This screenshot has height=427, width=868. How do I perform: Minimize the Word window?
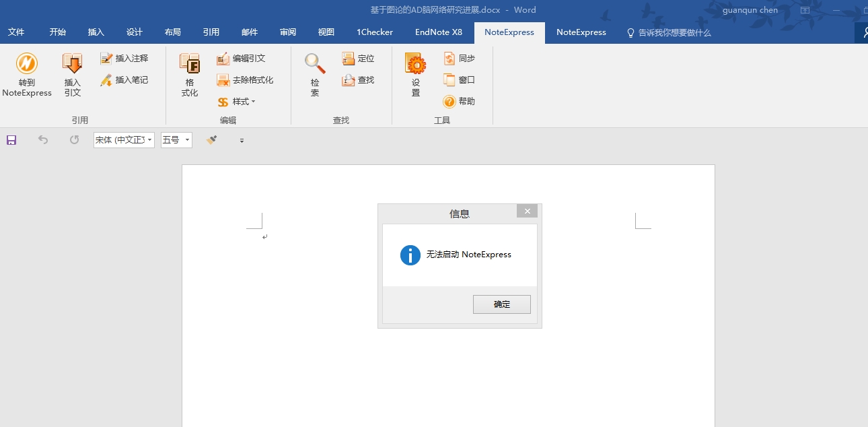(837, 10)
